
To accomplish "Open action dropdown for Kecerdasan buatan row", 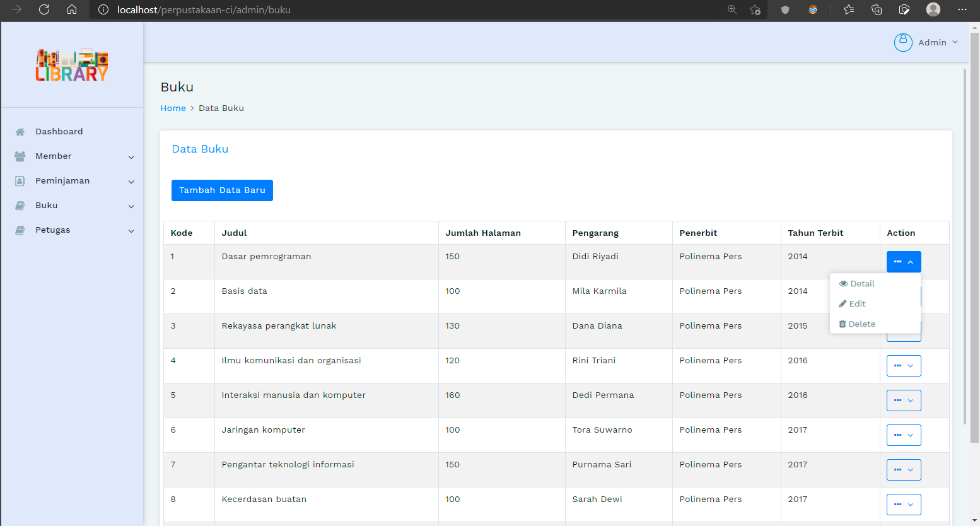I will pyautogui.click(x=903, y=505).
